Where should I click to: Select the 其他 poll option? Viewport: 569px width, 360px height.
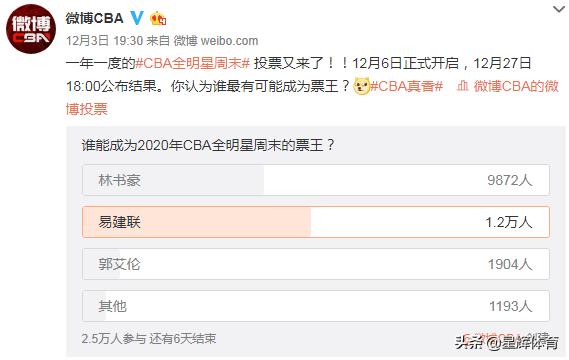coord(316,306)
